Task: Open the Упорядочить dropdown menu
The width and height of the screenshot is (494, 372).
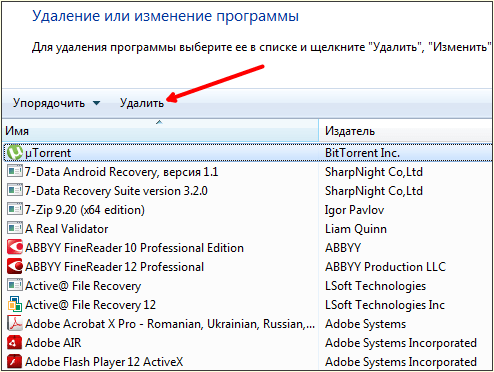Action: 56,103
